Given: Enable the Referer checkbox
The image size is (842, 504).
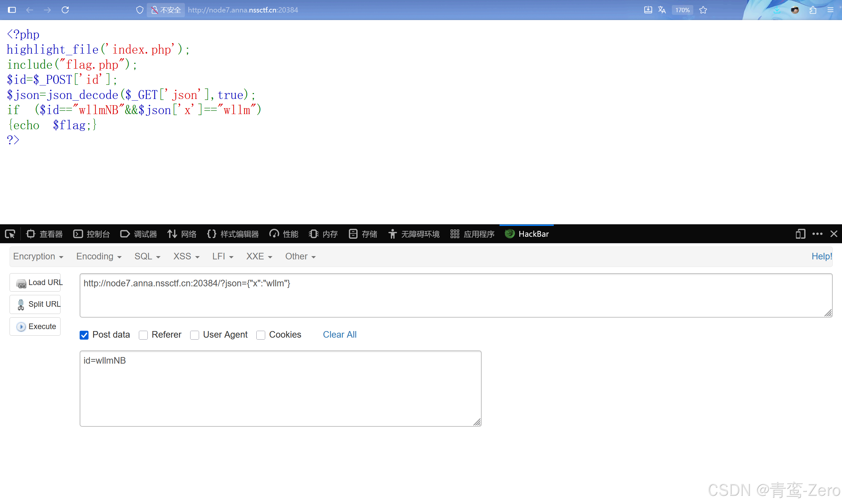Looking at the screenshot, I should pos(143,335).
